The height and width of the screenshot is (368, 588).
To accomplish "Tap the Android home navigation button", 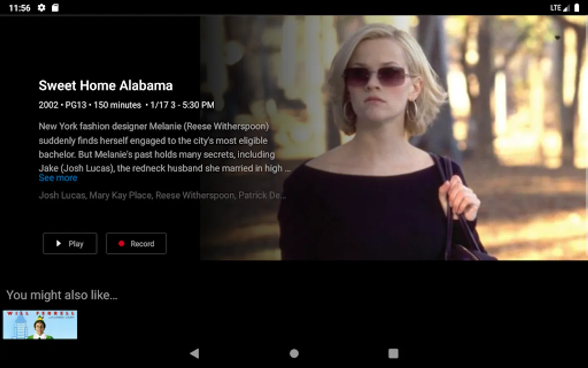I will click(294, 353).
